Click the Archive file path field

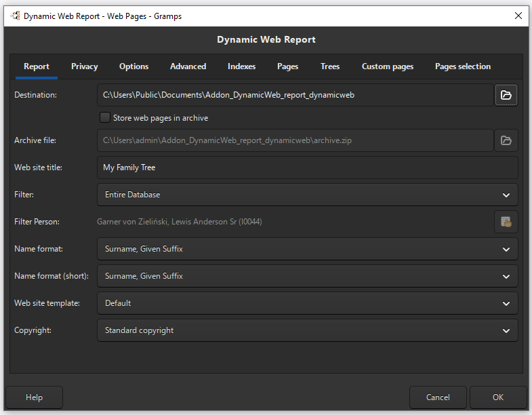tap(295, 140)
